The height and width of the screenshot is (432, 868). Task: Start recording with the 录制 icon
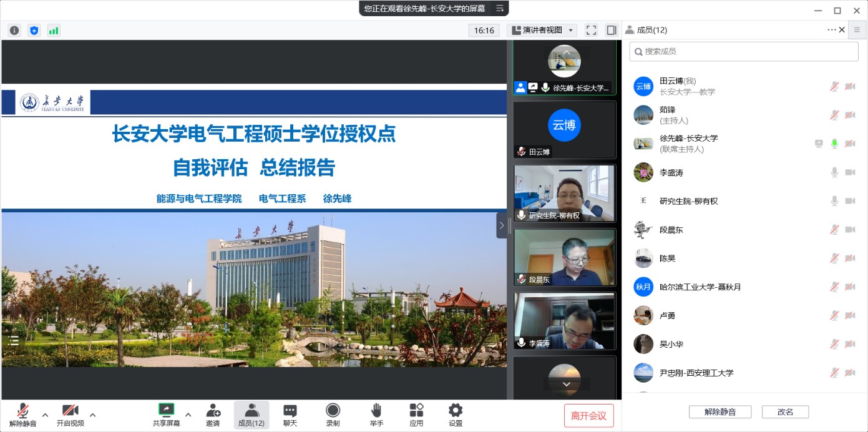[x=333, y=415]
